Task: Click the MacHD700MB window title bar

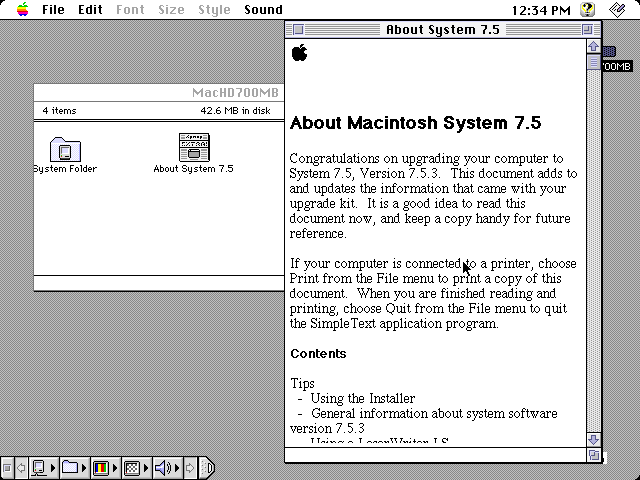Action: coord(159,93)
